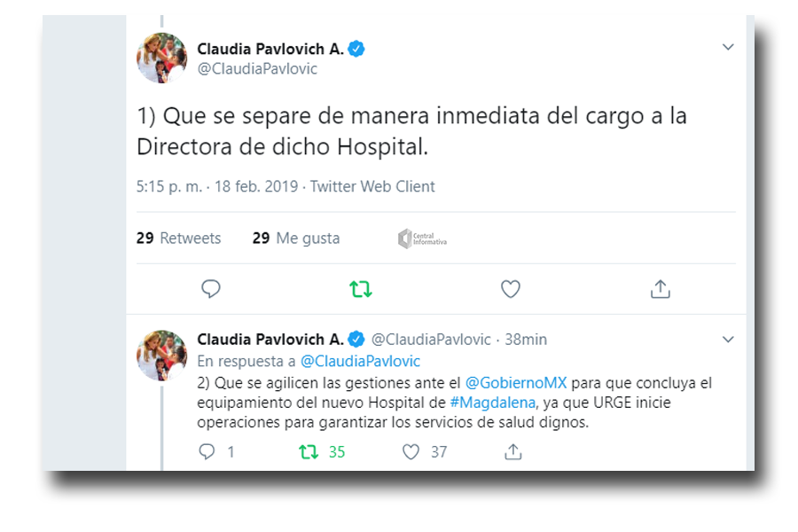The height and width of the screenshot is (532, 798).
Task: Like the main tweet with the heart icon
Action: (x=511, y=289)
